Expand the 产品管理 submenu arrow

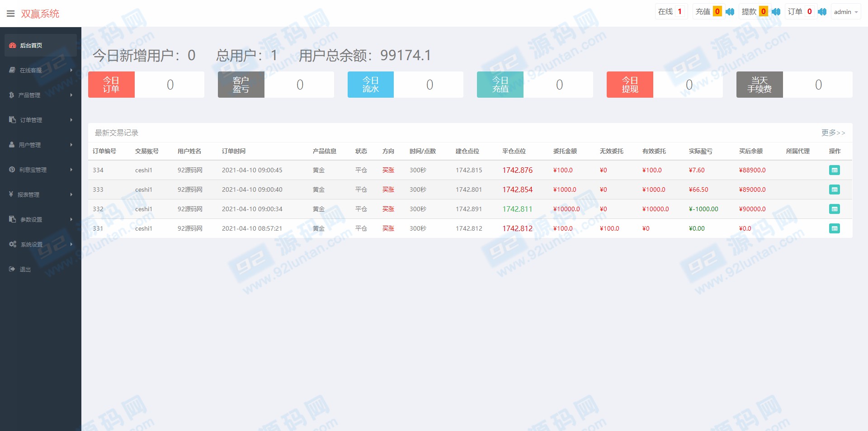(71, 95)
